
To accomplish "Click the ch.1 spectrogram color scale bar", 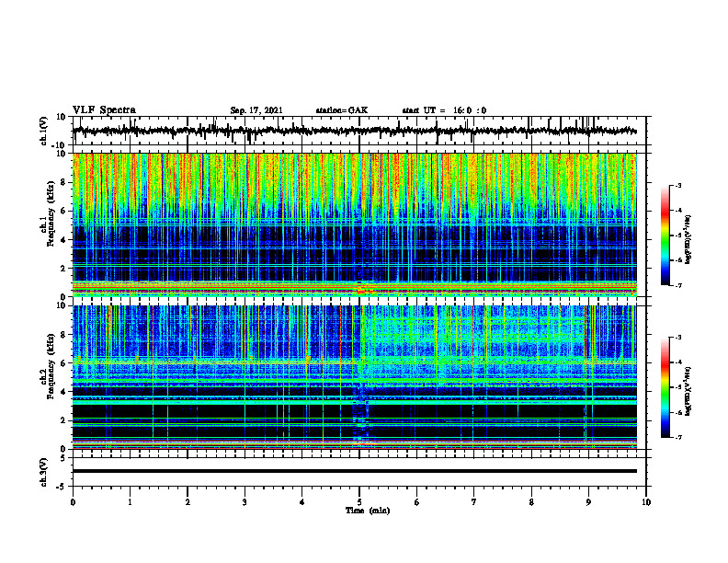I will click(x=665, y=236).
